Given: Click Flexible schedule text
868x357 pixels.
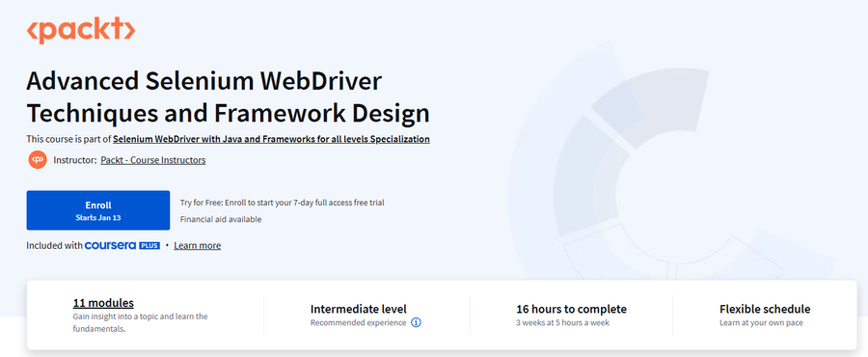Looking at the screenshot, I should 765,309.
